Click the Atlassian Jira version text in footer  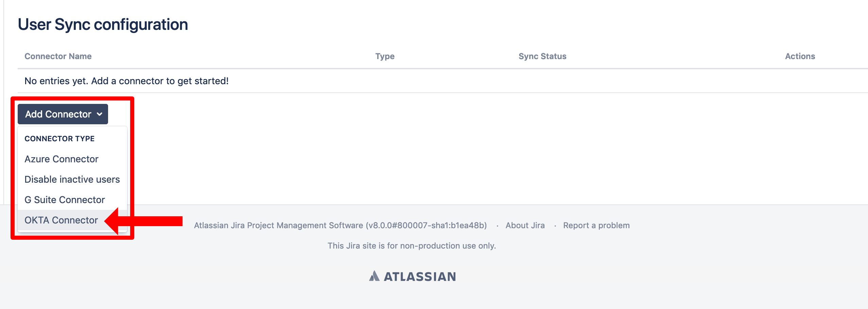point(340,225)
